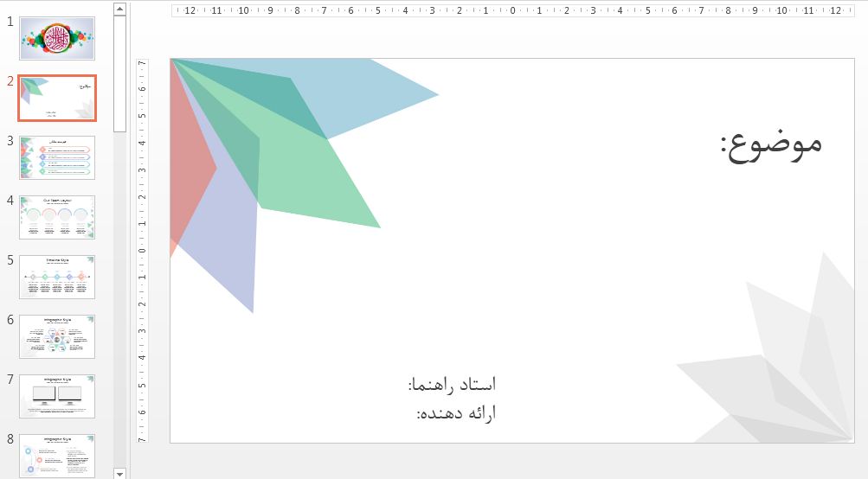This screenshot has height=479, width=868.
Task: Go to slide 4 'Our Team Layout' thumbnail
Action: click(x=57, y=217)
